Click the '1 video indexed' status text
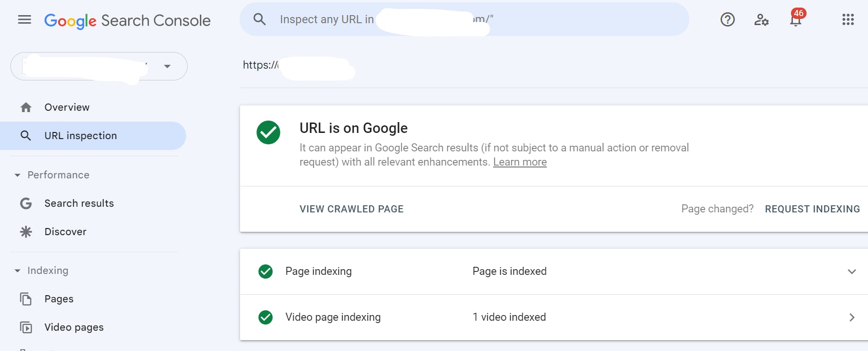Image resolution: width=868 pixels, height=351 pixels. [509, 317]
